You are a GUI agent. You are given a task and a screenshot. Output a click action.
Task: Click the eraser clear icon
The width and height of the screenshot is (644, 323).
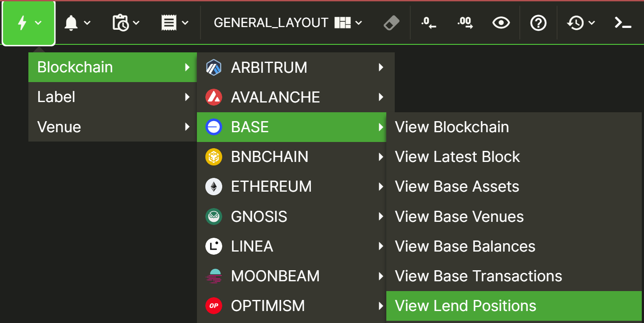pos(391,23)
